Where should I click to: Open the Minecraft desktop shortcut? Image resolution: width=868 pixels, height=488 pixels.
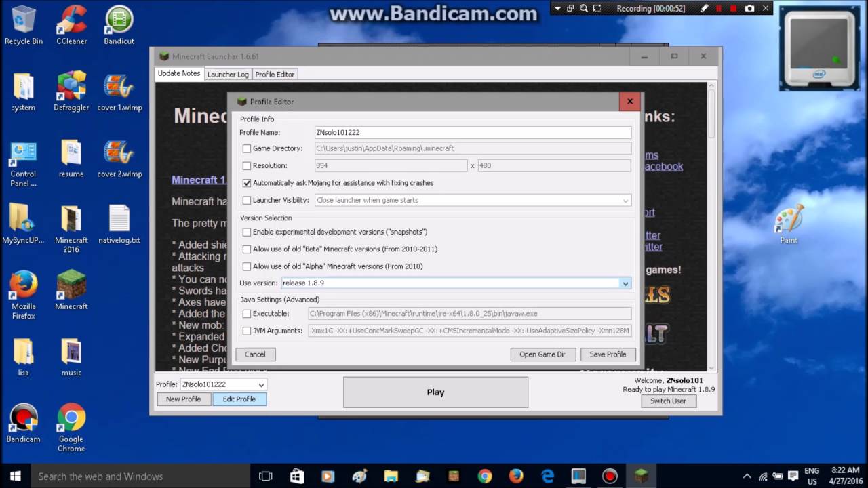click(71, 291)
